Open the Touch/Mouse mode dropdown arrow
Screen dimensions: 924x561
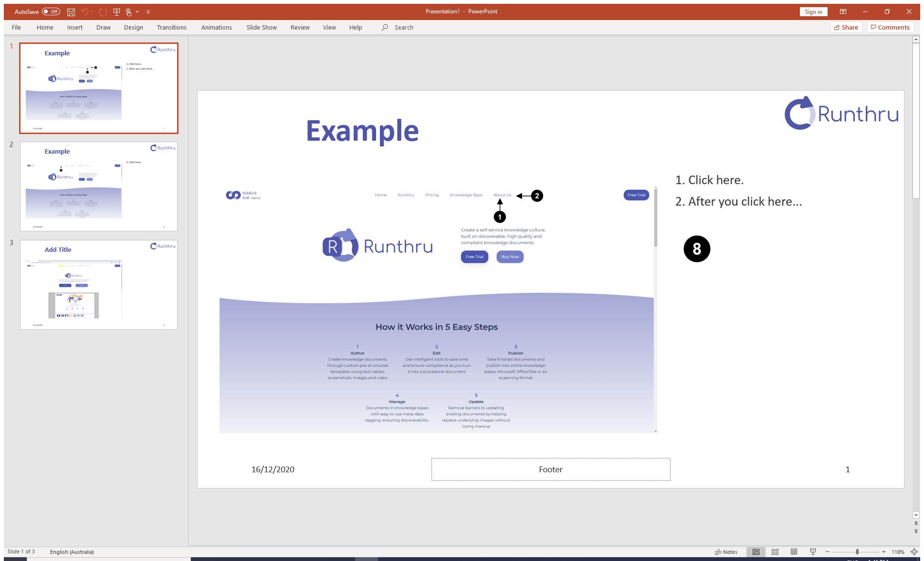pos(137,12)
